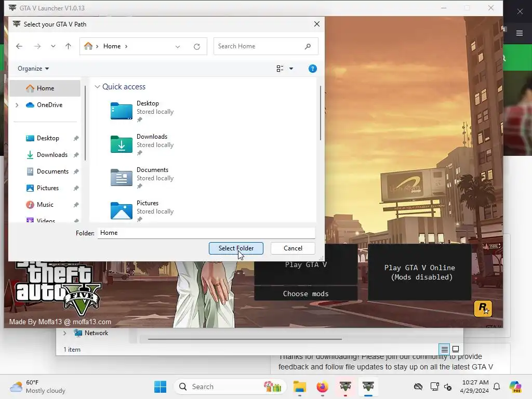Click the Folder name input field
This screenshot has height=399, width=532.
click(206, 233)
